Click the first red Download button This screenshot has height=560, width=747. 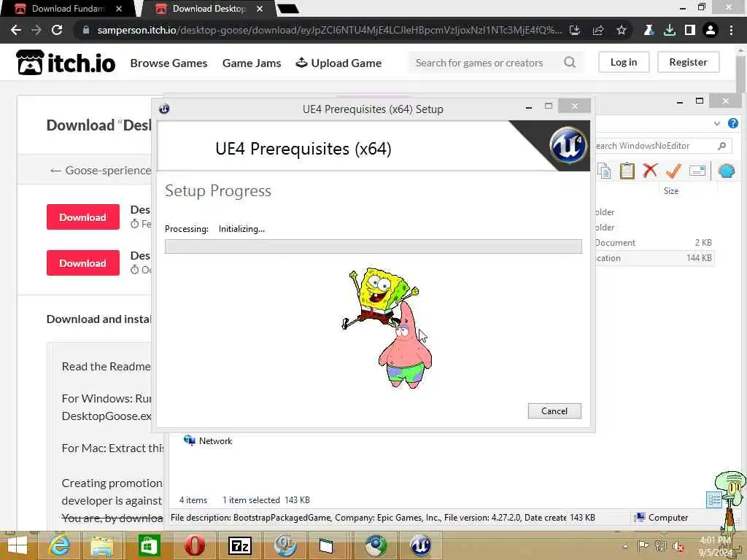(83, 217)
